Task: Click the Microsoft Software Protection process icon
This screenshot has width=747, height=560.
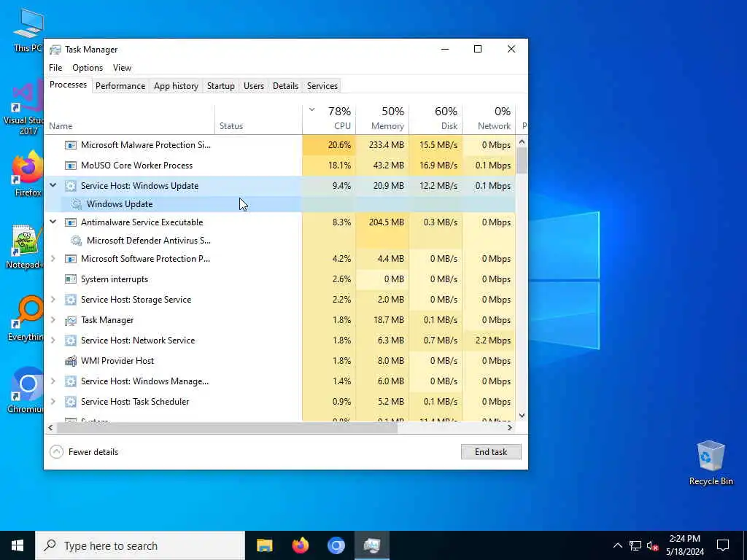Action: click(x=71, y=259)
